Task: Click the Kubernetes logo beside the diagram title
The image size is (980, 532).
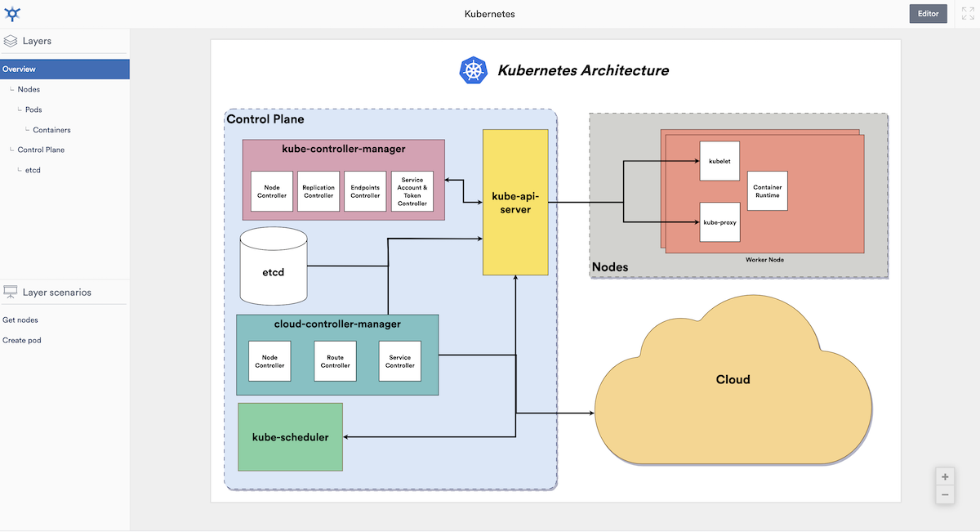Action: pyautogui.click(x=473, y=70)
